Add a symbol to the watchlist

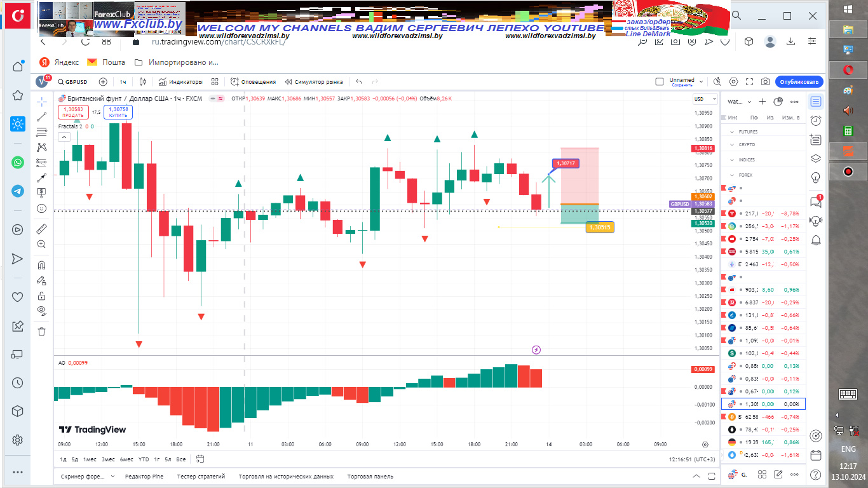[764, 102]
